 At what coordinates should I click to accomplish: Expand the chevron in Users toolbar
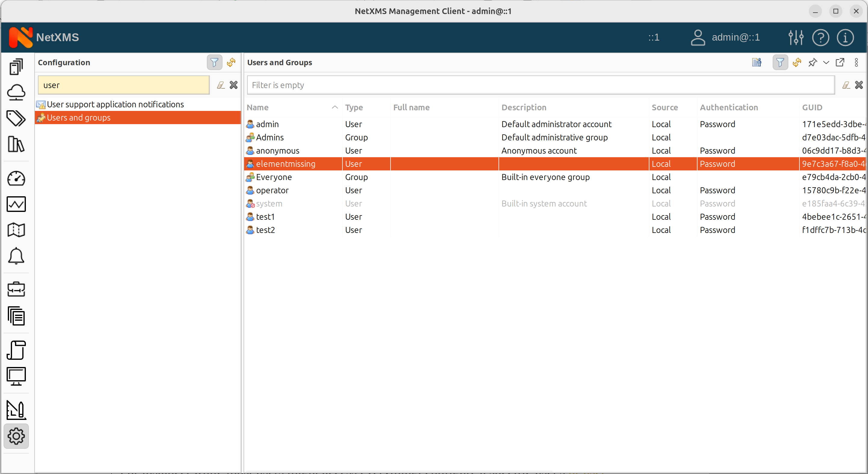coord(826,63)
